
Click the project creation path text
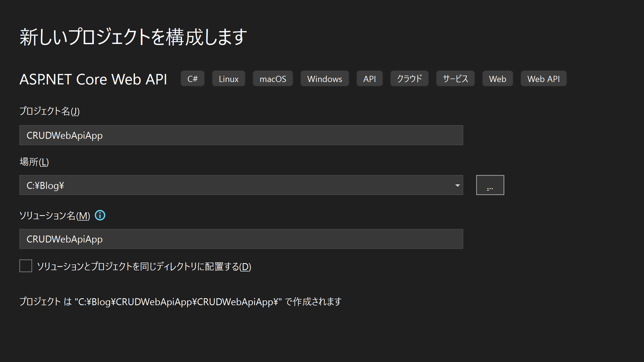180,302
